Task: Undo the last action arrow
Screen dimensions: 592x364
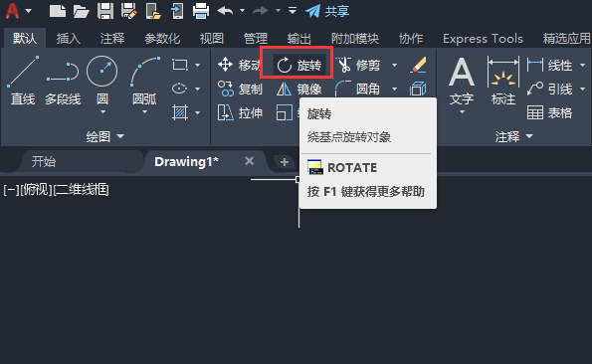Action: pos(225,11)
